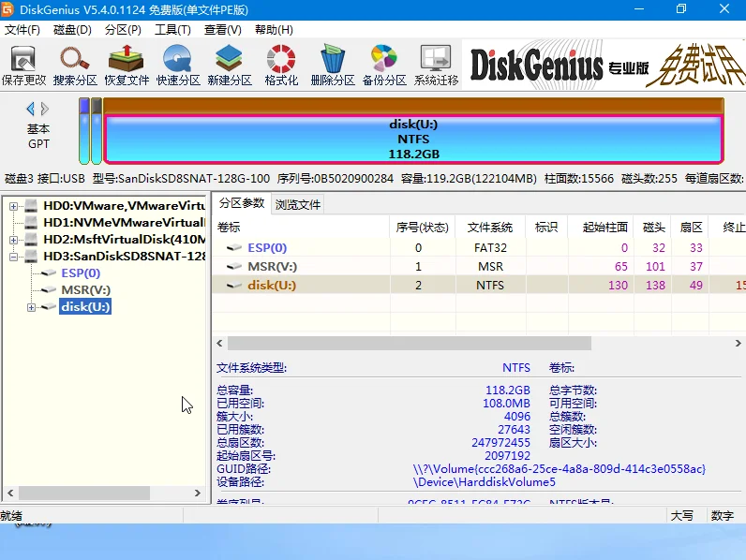
Task: Open the 磁盘(D) menu
Action: [72, 30]
